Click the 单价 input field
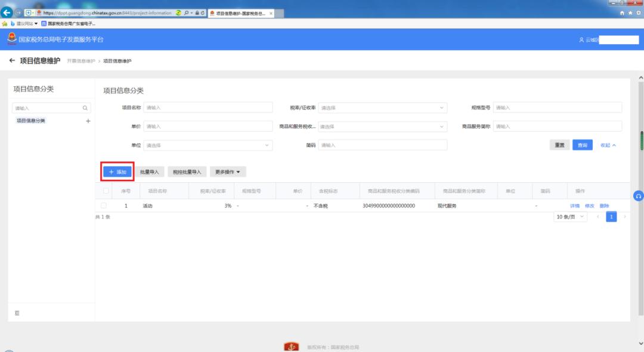 (x=208, y=126)
